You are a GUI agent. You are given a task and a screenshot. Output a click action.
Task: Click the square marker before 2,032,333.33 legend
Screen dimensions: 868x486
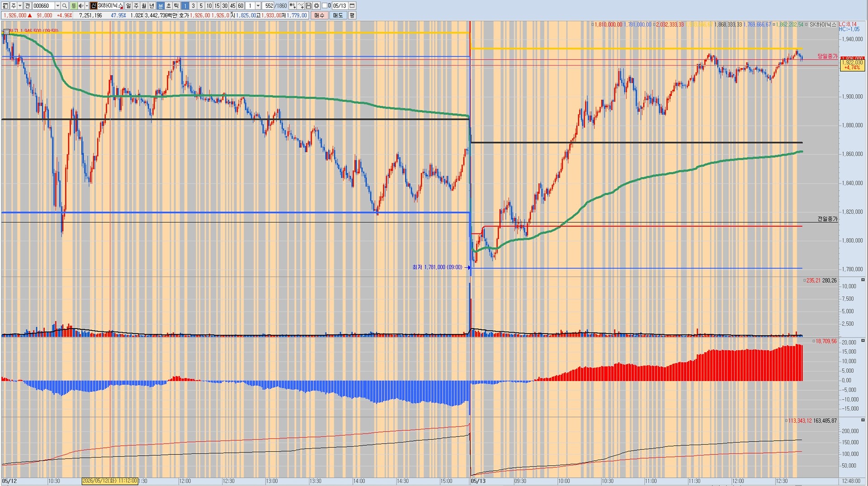click(654, 24)
